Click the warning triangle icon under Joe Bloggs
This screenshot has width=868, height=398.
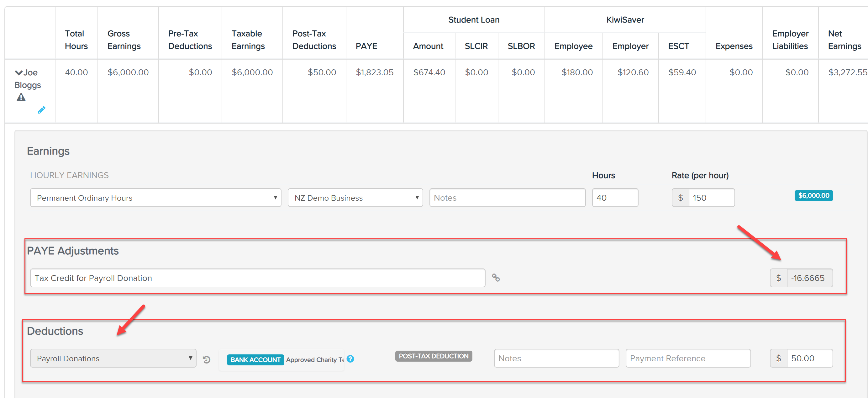click(21, 97)
